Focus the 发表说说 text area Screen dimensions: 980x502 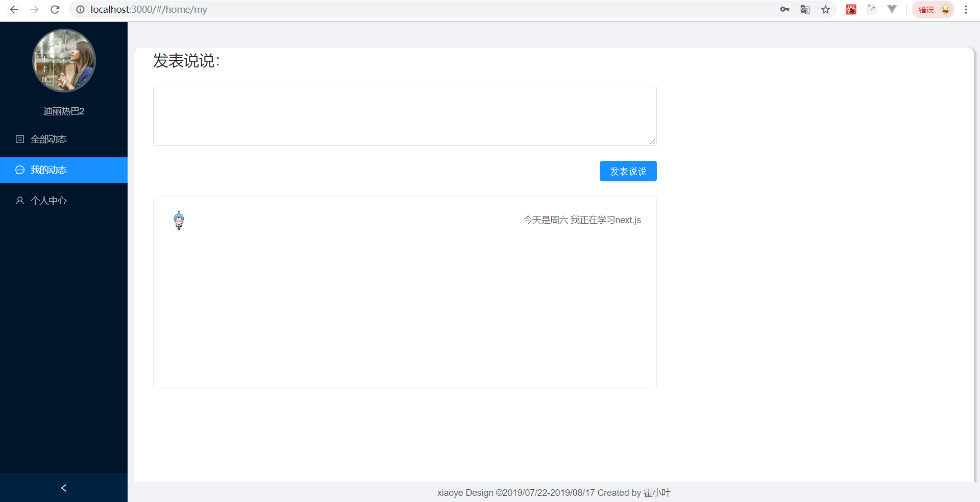405,115
